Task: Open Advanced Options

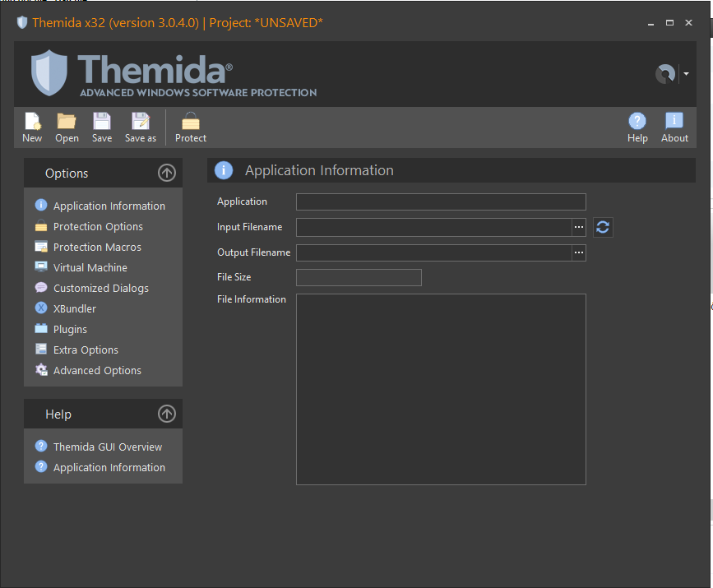Action: (97, 371)
